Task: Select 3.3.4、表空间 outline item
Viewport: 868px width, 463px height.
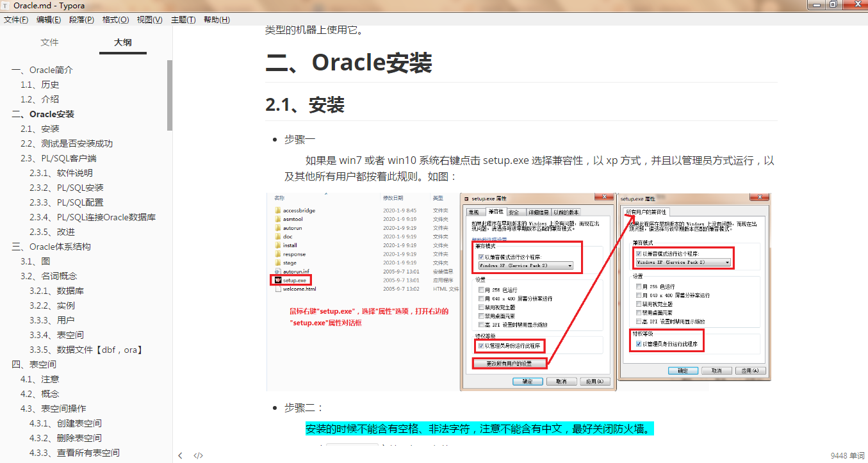Action: pyautogui.click(x=56, y=335)
